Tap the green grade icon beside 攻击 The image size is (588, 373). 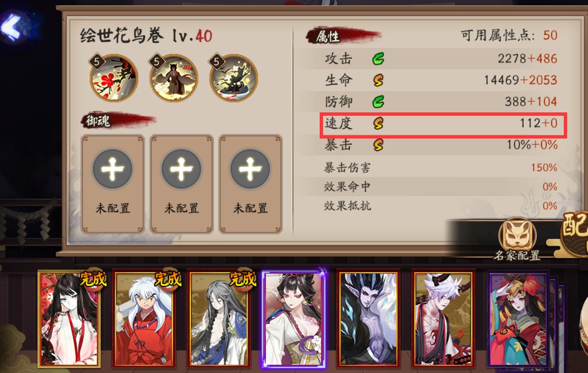(378, 59)
